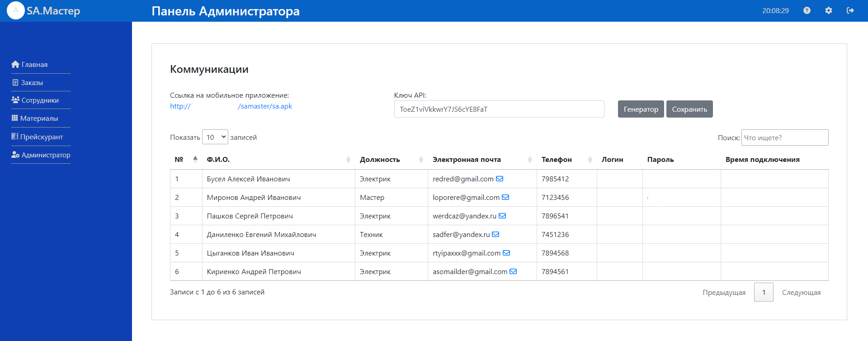Click mail icon beside sadfer@yandex.ru
The height and width of the screenshot is (341, 868).
tap(495, 234)
